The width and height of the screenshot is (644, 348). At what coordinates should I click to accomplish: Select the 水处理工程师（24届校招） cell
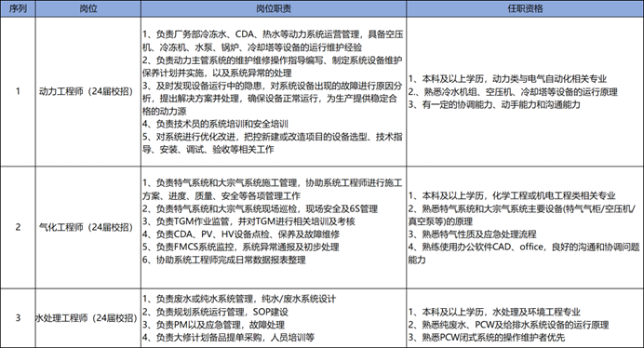87,318
